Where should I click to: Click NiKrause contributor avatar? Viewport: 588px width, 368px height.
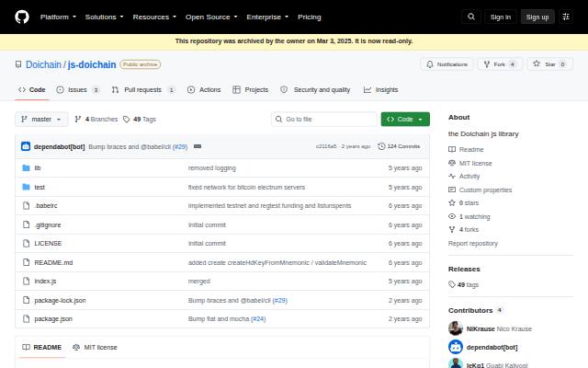tap(456, 328)
